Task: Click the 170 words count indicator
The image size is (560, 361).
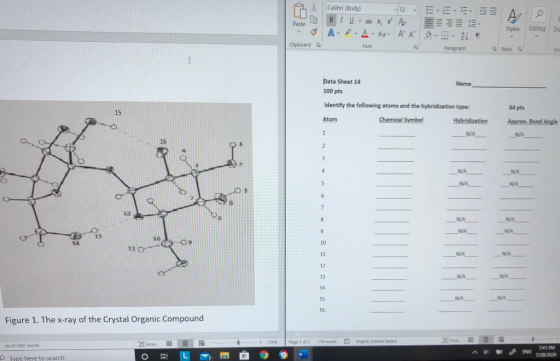Action: 327,342
